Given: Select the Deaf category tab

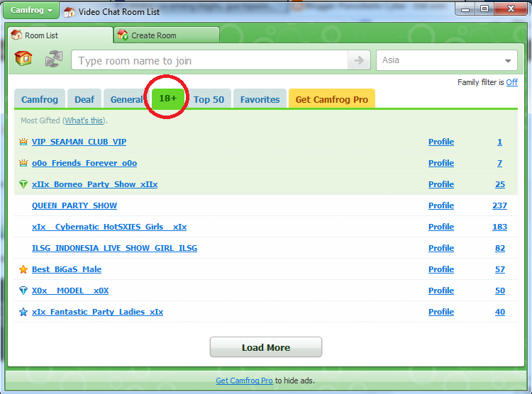Looking at the screenshot, I should [x=84, y=99].
